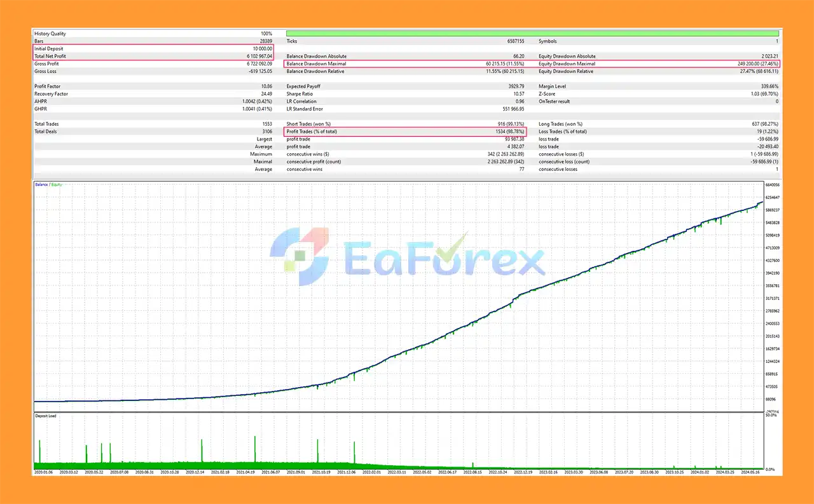Click a green spike on the Deposit Load chart

(x=256, y=448)
